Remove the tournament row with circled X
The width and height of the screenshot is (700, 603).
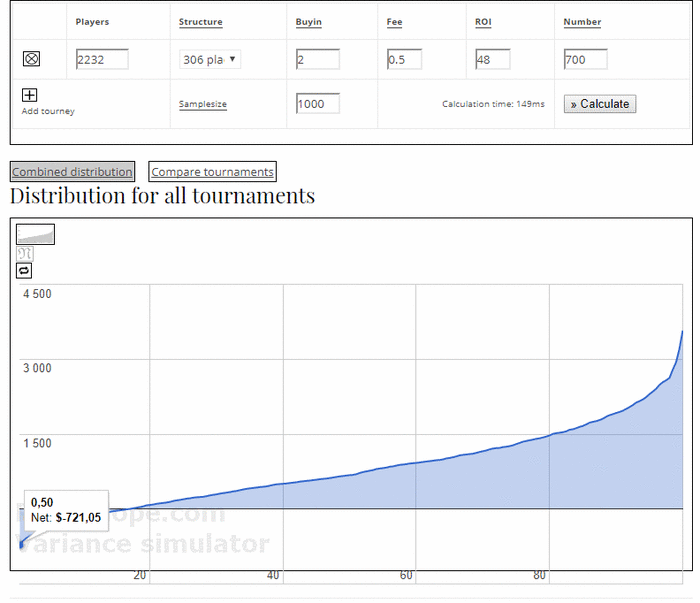(31, 58)
